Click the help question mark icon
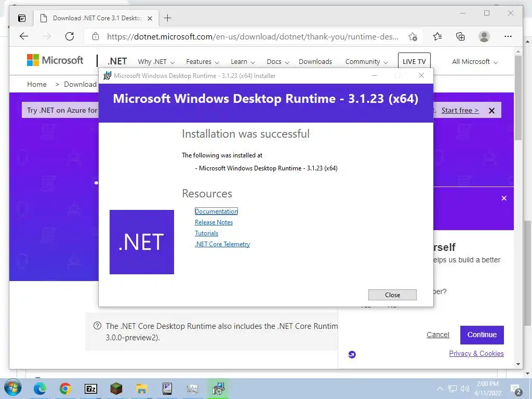 (97, 326)
